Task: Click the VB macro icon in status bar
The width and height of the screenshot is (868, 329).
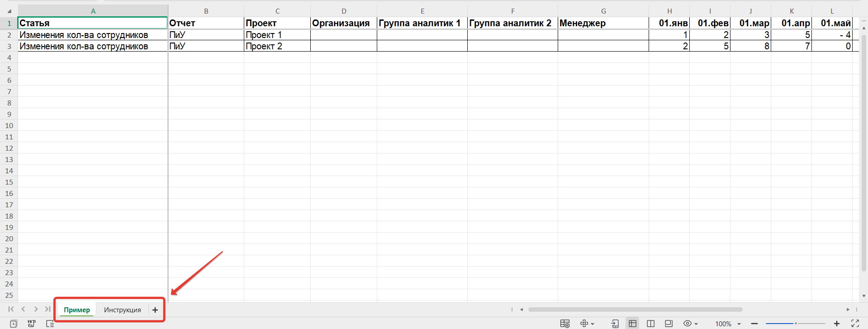Action: pyautogui.click(x=32, y=324)
